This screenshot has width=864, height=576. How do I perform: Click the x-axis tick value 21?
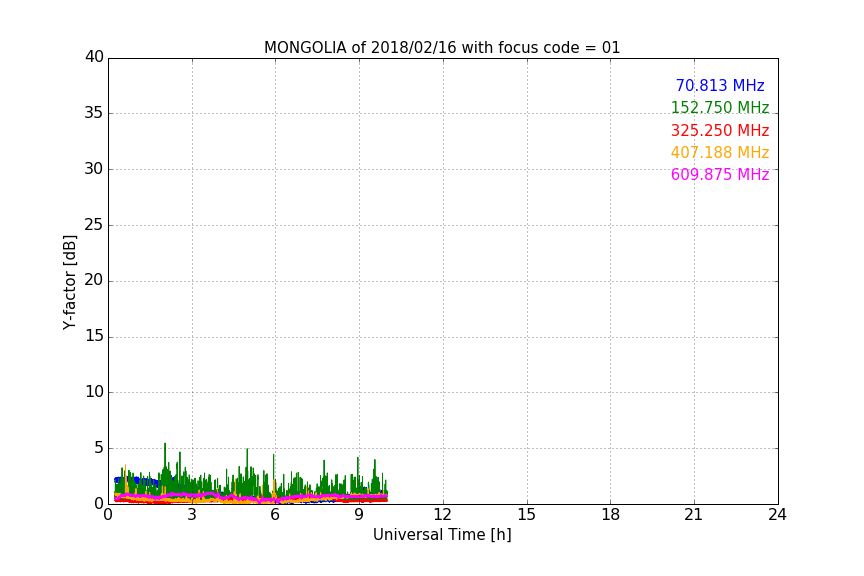pyautogui.click(x=694, y=515)
